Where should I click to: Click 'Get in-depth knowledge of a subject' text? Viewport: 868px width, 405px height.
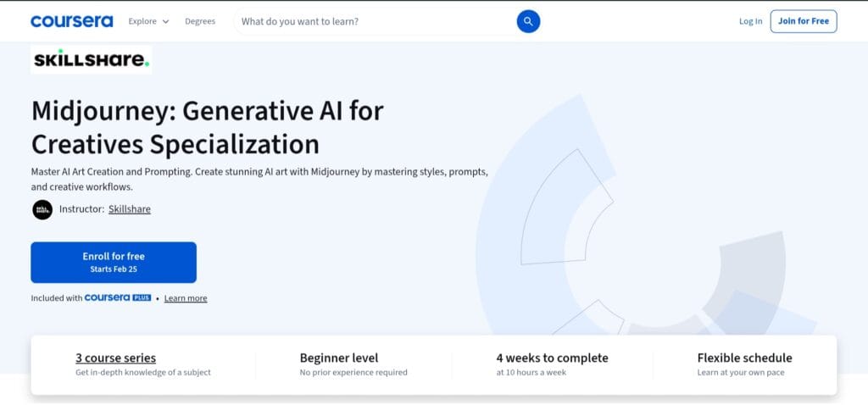click(x=143, y=372)
